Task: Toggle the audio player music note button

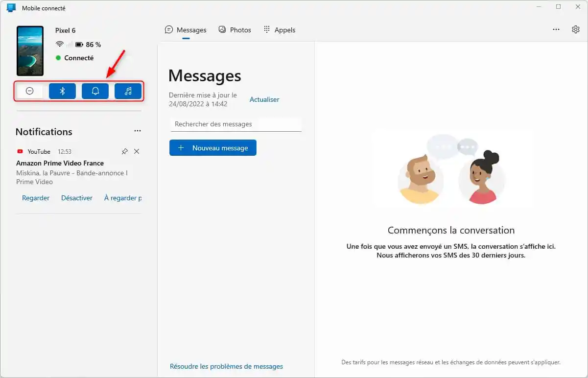Action: pos(128,91)
